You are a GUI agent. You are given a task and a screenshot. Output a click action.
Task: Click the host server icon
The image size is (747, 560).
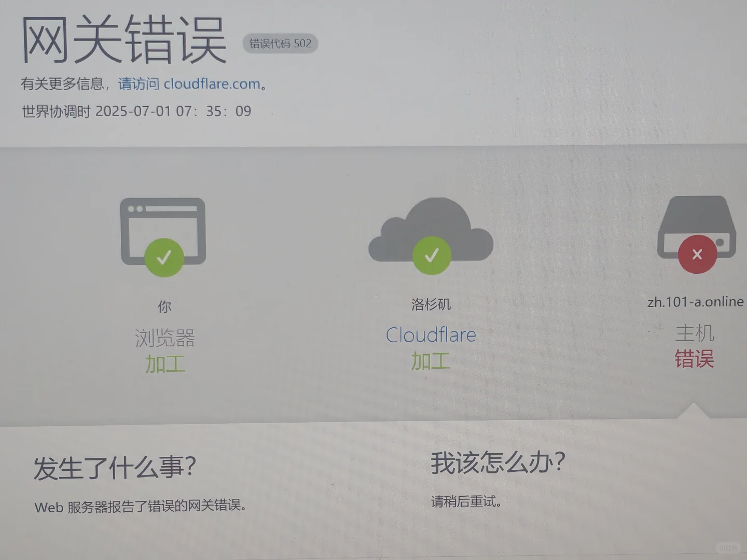[697, 227]
